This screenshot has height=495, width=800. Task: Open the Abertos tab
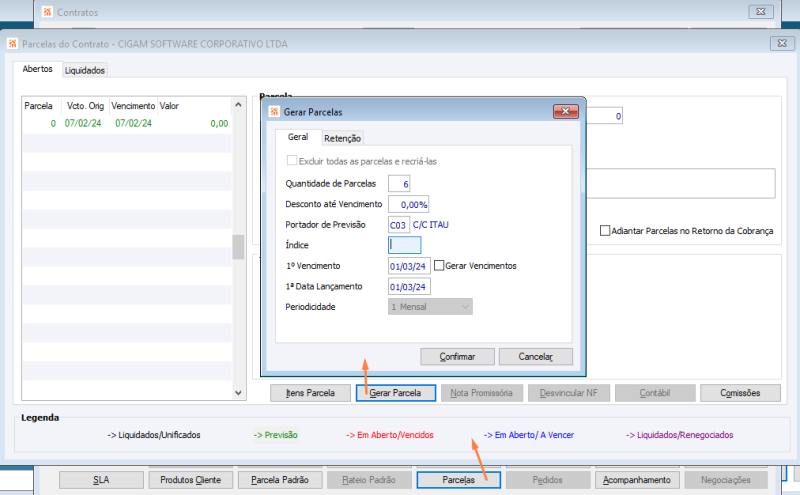coord(37,69)
